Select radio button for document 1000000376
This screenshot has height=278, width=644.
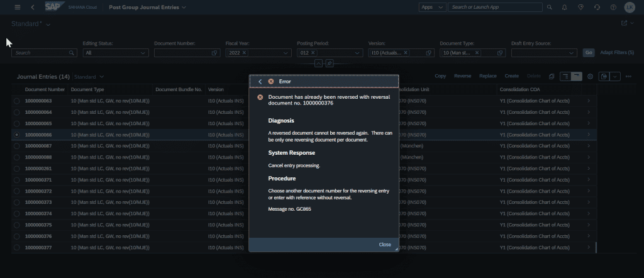[x=17, y=236]
